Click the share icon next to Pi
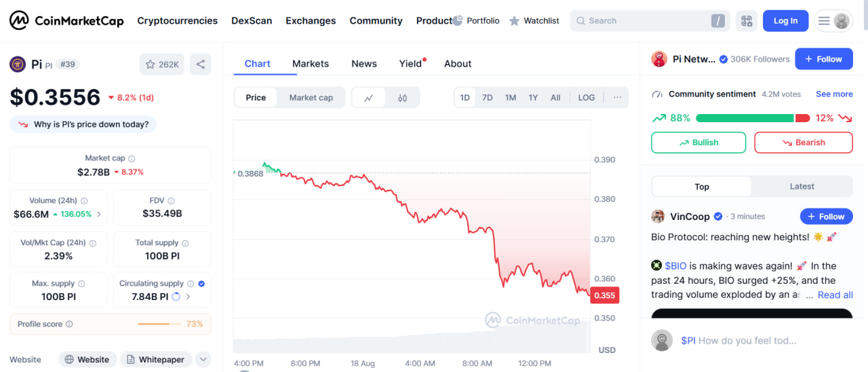 [x=201, y=64]
